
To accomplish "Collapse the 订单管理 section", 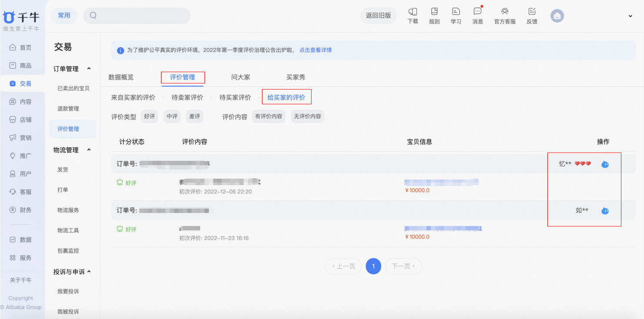I will click(89, 69).
